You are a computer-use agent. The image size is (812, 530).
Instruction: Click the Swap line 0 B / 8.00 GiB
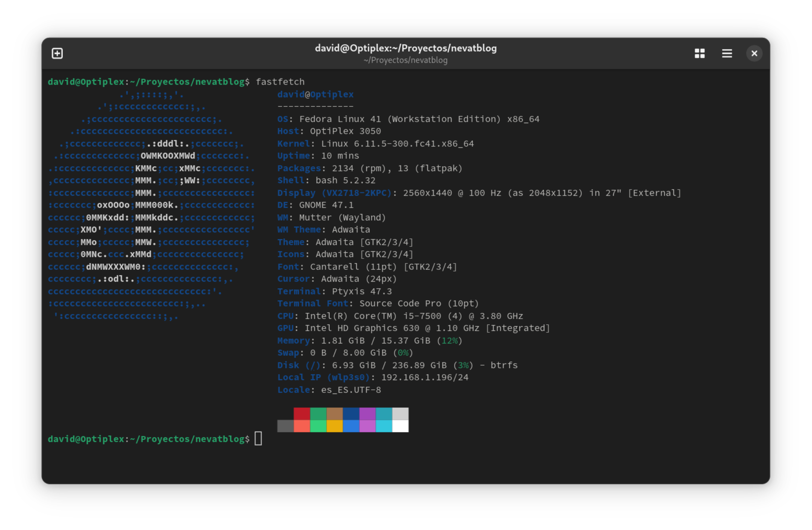tap(345, 353)
